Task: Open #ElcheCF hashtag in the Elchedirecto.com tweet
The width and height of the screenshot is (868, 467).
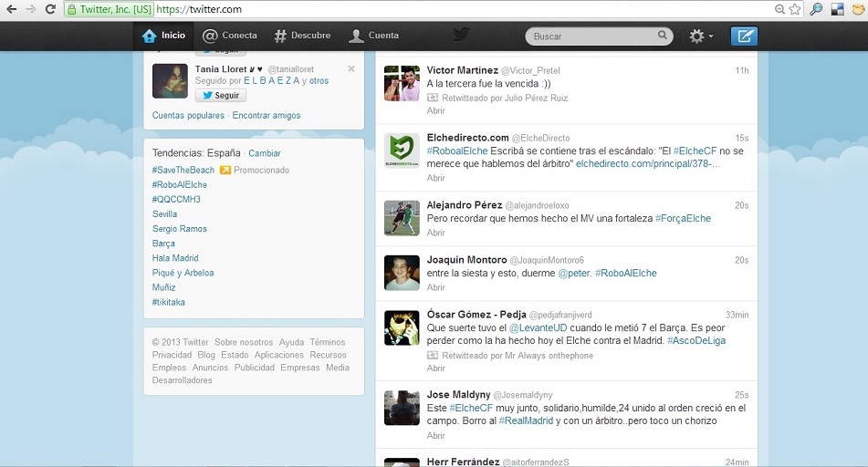Action: pos(695,151)
